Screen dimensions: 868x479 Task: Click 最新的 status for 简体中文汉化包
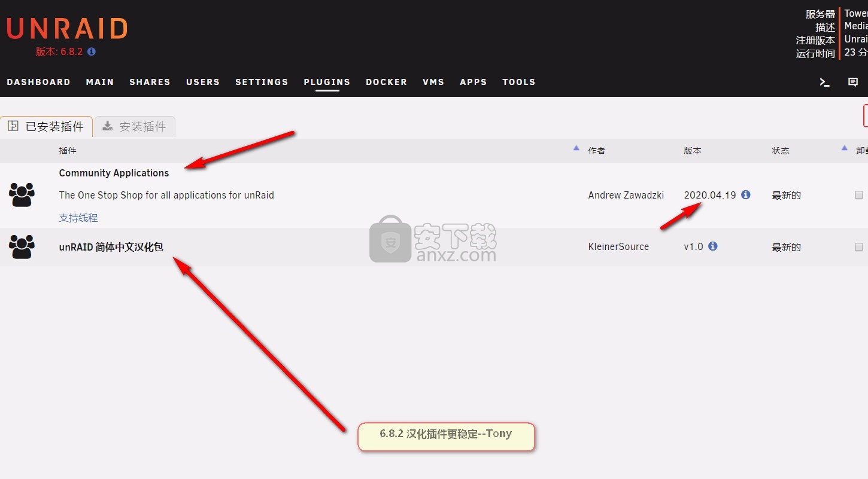click(x=787, y=247)
